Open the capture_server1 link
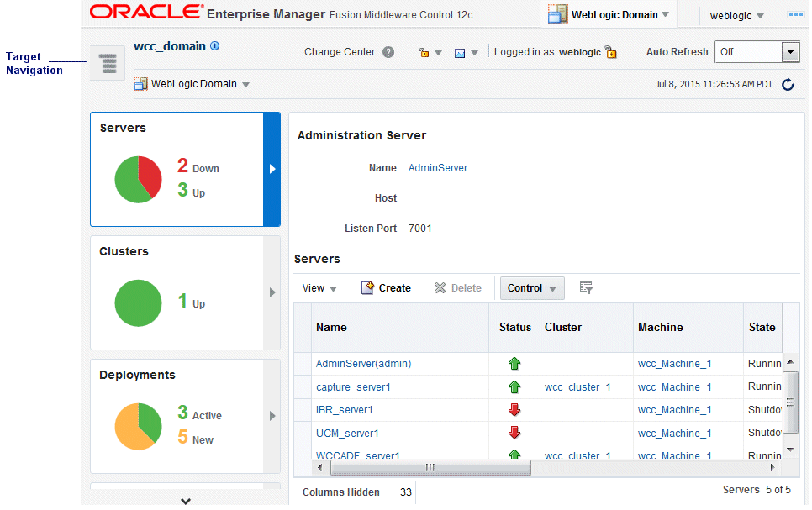This screenshot has width=812, height=510. click(x=353, y=386)
